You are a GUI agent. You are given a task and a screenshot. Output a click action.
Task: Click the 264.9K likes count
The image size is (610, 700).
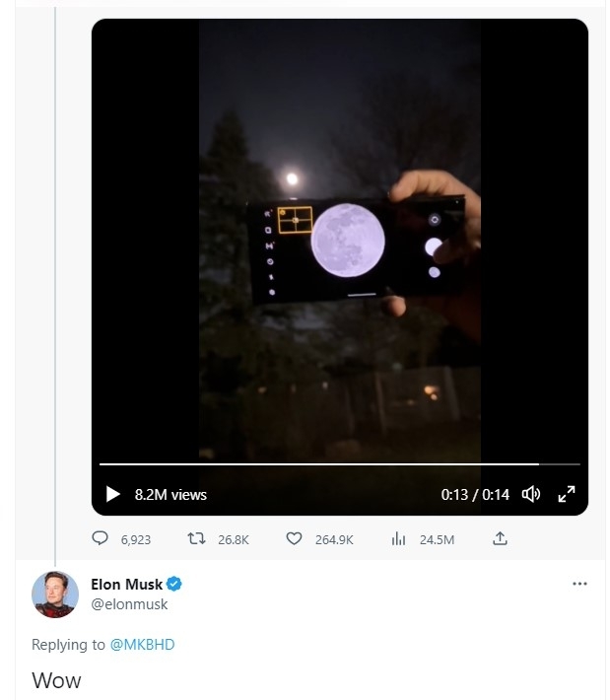pyautogui.click(x=333, y=539)
